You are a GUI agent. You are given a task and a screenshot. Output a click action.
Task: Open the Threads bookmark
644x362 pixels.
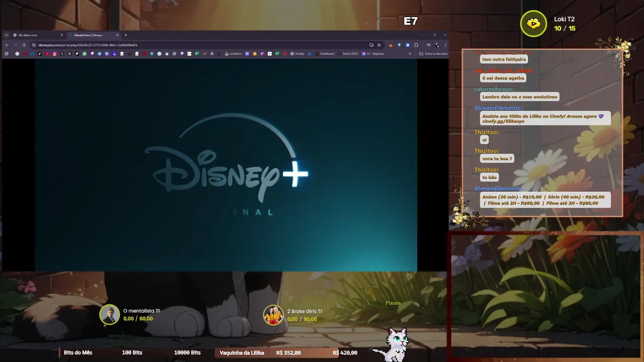point(69,53)
